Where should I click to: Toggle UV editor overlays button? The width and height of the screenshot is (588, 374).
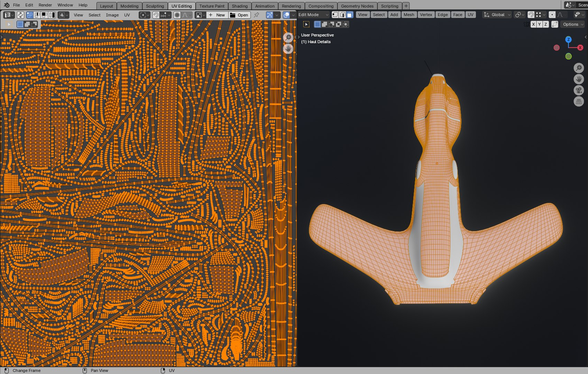pyautogui.click(x=286, y=15)
